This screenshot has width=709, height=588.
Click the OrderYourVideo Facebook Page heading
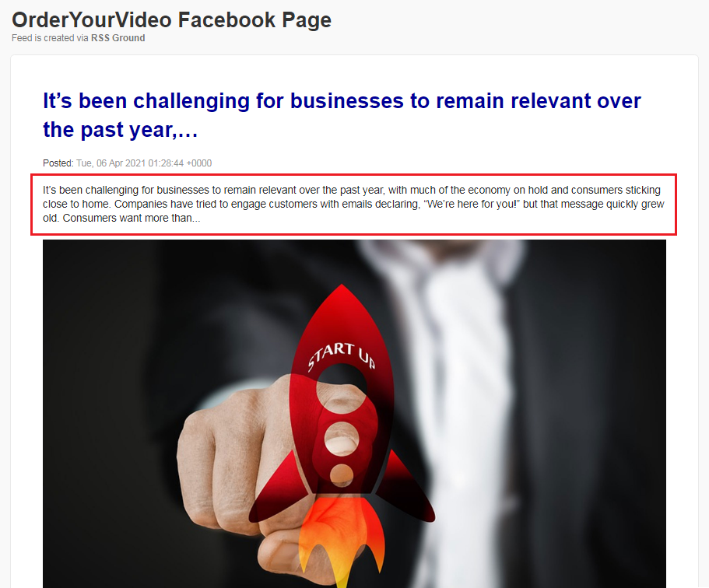point(171,20)
